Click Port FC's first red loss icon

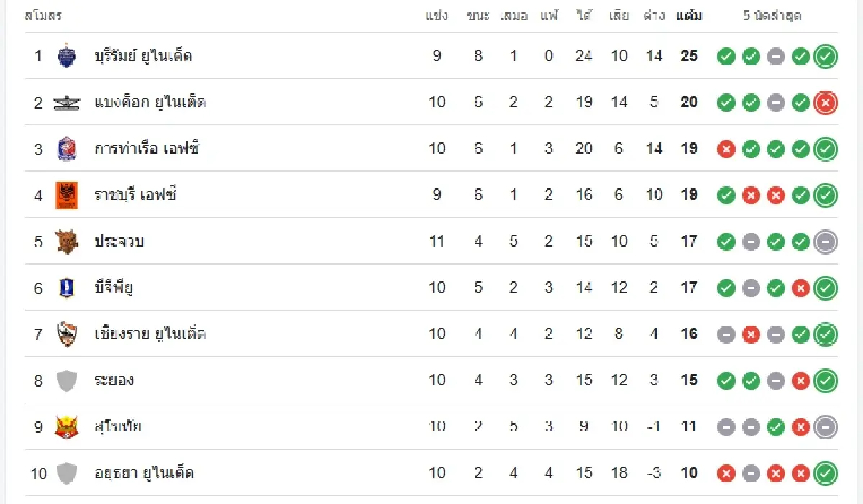click(x=726, y=149)
